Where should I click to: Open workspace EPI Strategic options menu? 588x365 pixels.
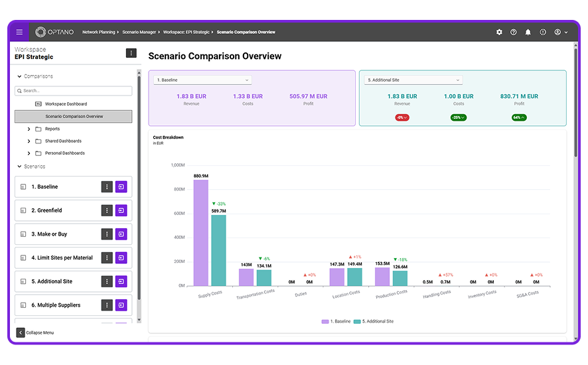(131, 53)
